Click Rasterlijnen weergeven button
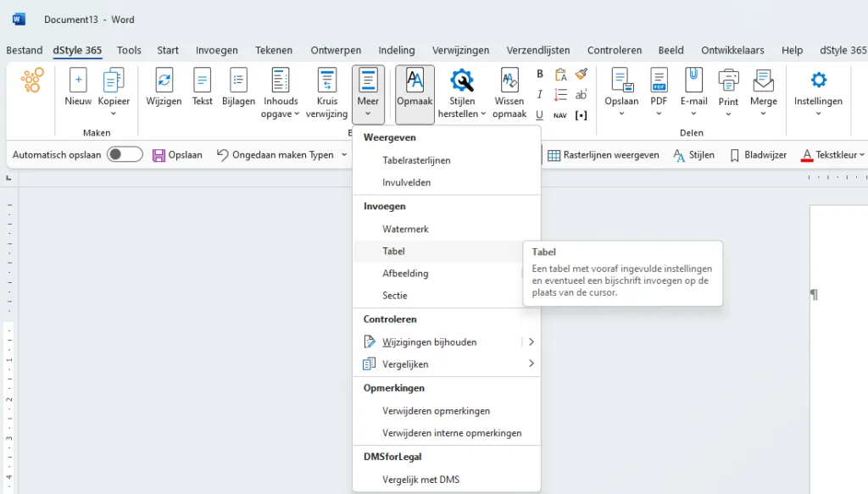 [604, 155]
